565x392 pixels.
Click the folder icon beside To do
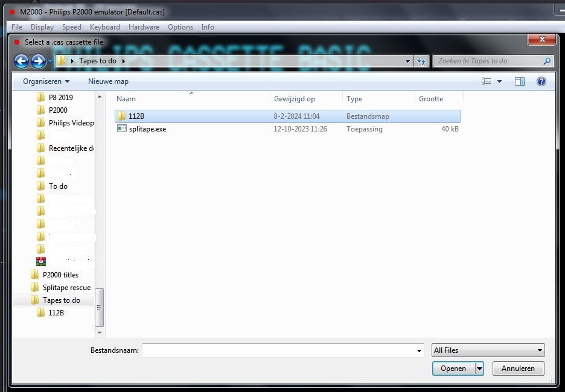point(40,186)
